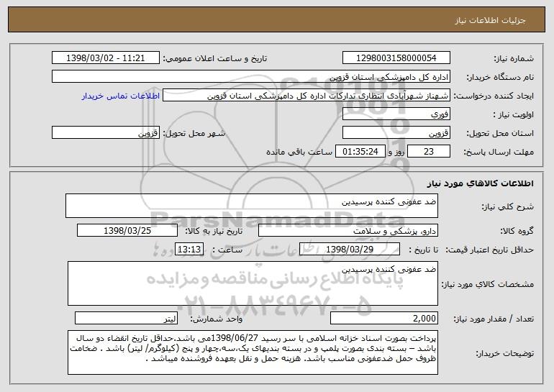Click the buyer organization name field

tap(251, 77)
